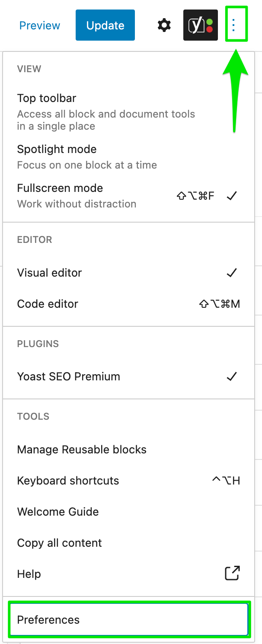Click the external link icon beside Help
The height and width of the screenshot is (644, 262).
pos(232,574)
